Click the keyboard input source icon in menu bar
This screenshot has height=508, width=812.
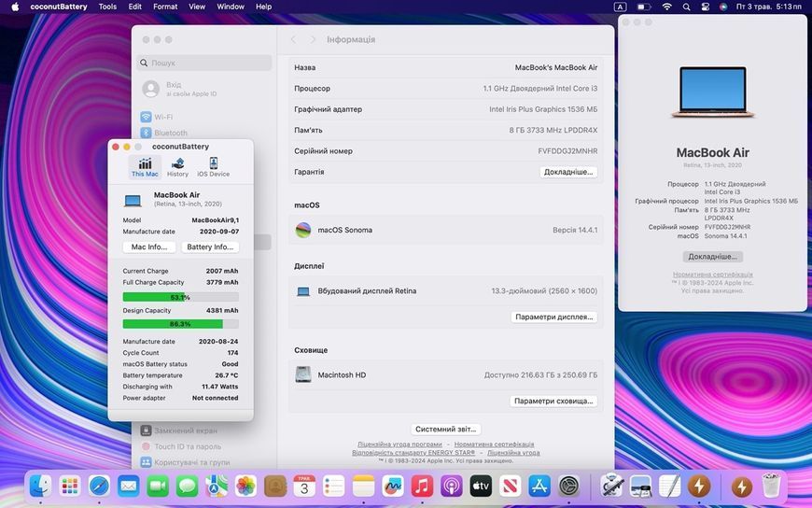click(620, 7)
